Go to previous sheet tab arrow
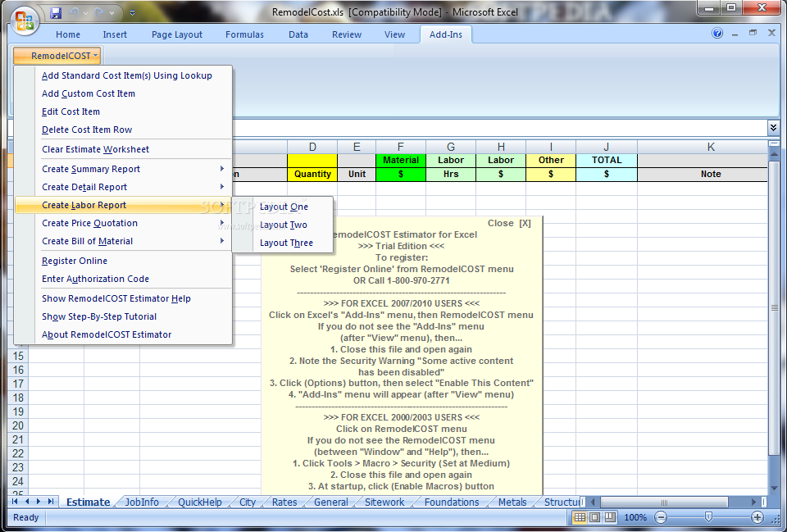The image size is (787, 532). (x=26, y=502)
